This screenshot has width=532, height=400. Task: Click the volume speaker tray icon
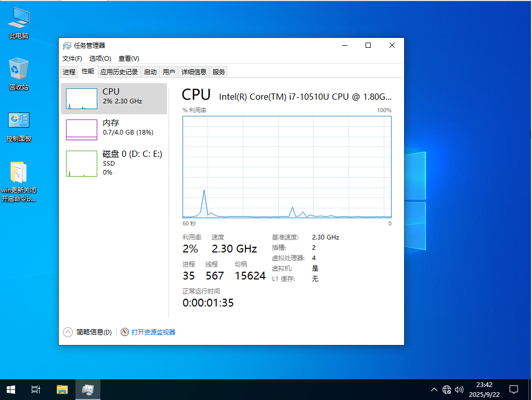459,390
